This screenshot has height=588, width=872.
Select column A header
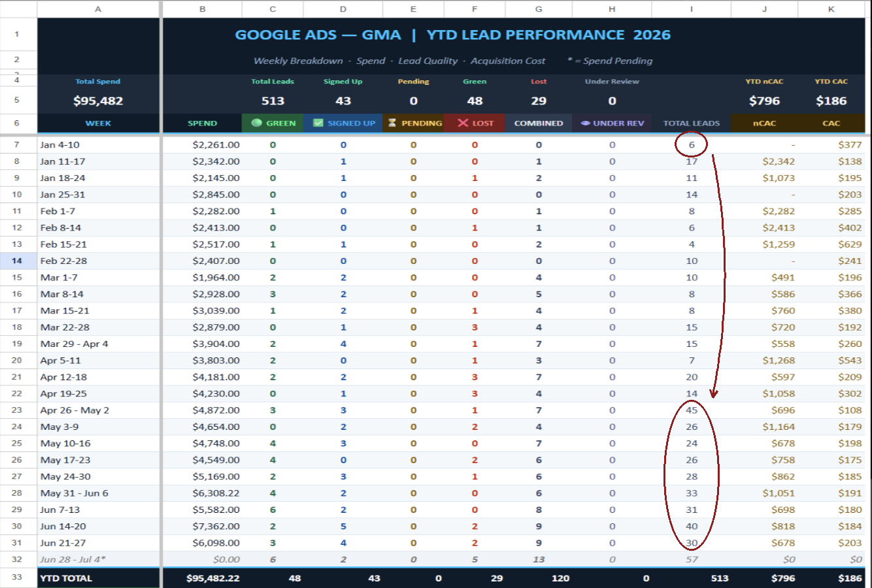98,9
